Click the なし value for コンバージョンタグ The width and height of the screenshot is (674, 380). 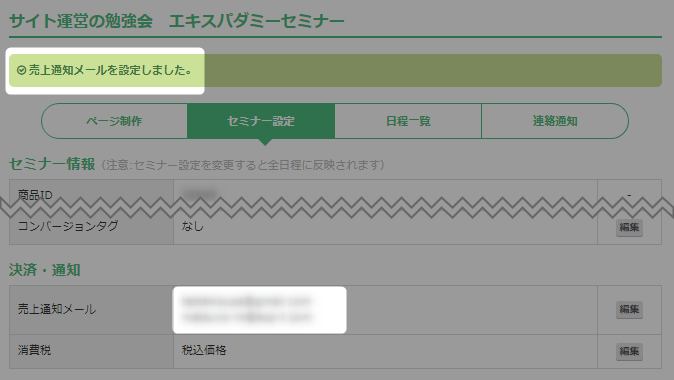coord(192,226)
